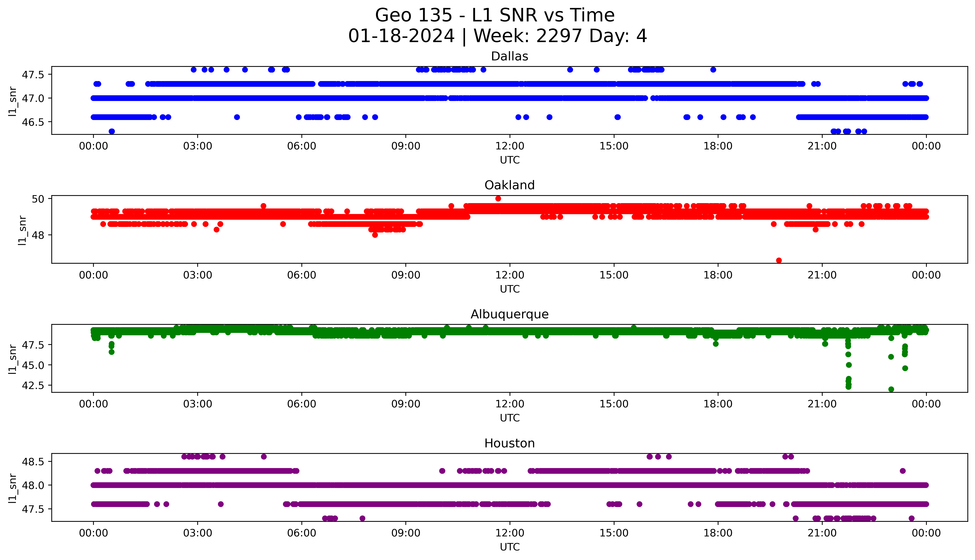Click the Oakland 03:00 x-axis tick label
Image resolution: width=975 pixels, height=560 pixels.
[197, 275]
